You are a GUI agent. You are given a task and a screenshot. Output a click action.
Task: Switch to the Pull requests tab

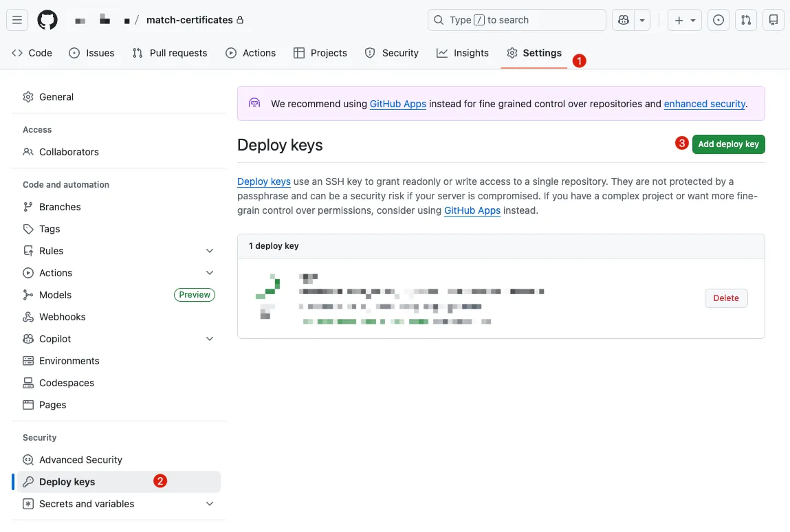click(170, 53)
